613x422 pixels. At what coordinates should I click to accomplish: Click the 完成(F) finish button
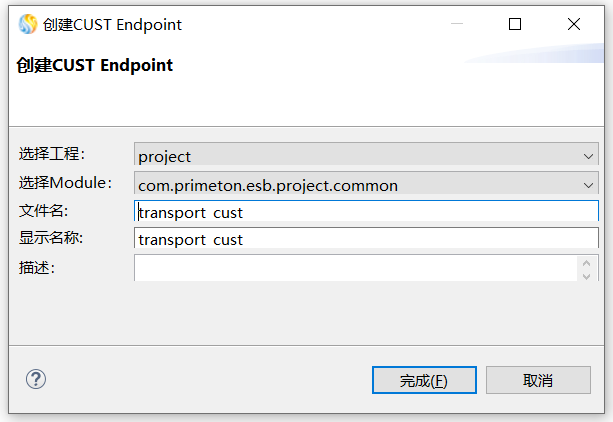point(423,380)
